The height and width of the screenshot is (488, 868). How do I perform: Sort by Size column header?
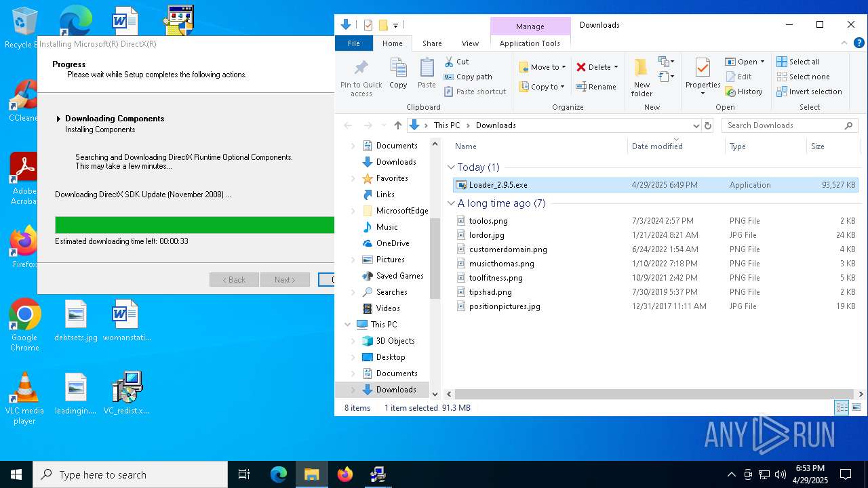click(833, 146)
